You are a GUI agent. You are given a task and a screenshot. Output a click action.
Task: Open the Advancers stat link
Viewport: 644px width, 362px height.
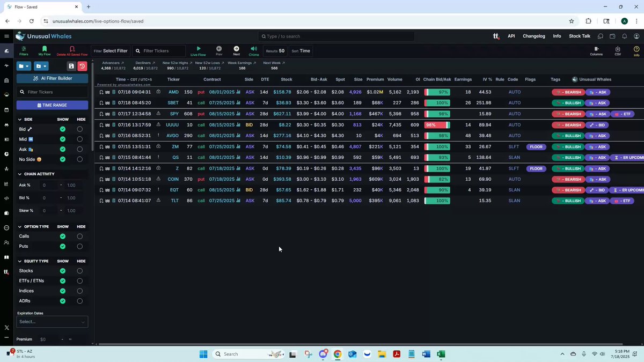[x=113, y=63]
